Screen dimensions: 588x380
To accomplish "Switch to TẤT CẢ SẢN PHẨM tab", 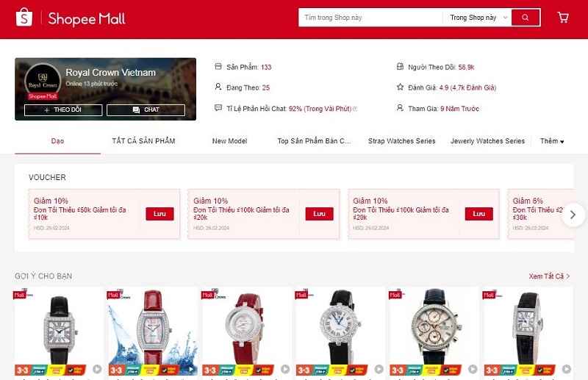I will pyautogui.click(x=143, y=141).
